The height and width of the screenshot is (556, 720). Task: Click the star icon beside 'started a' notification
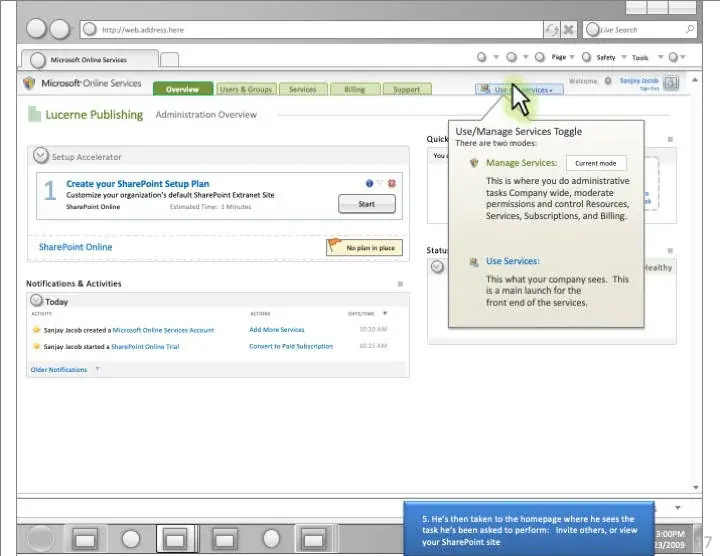[36, 346]
